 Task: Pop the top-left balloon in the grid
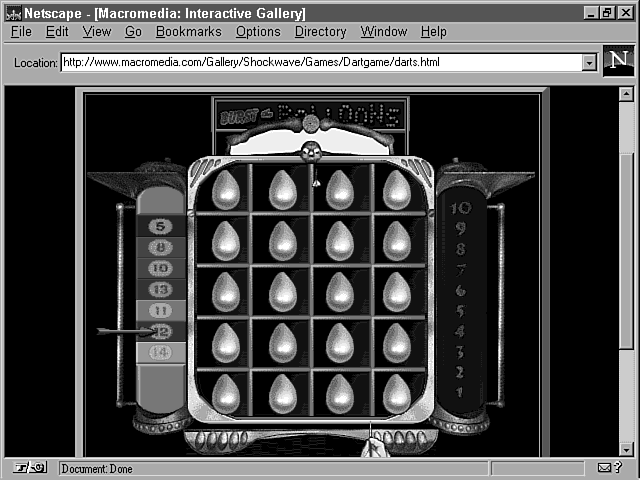pos(226,189)
